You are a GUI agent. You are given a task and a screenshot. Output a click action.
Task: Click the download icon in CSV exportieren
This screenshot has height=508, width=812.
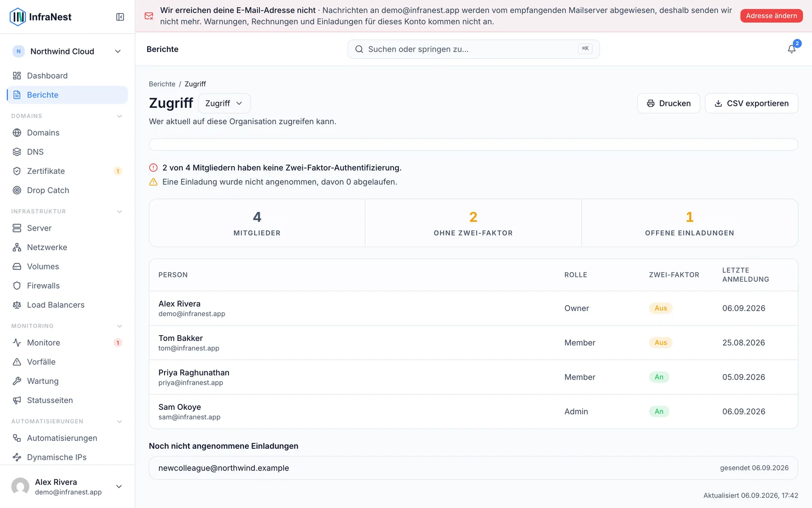[718, 104]
